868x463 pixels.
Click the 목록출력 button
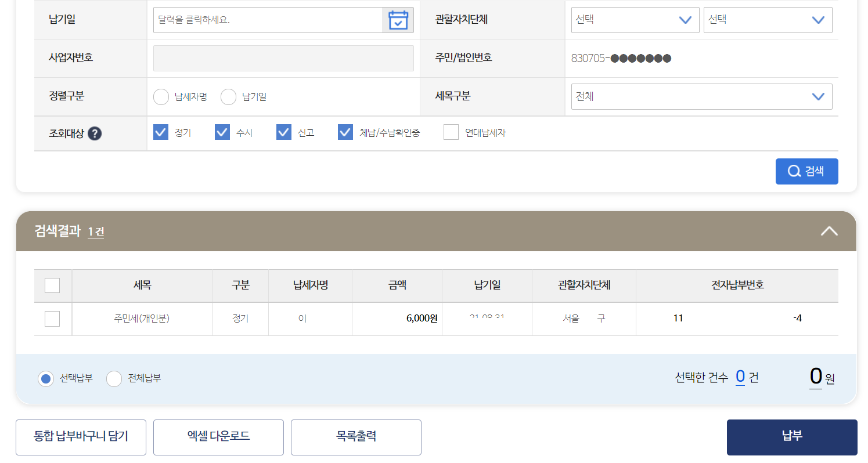point(356,437)
